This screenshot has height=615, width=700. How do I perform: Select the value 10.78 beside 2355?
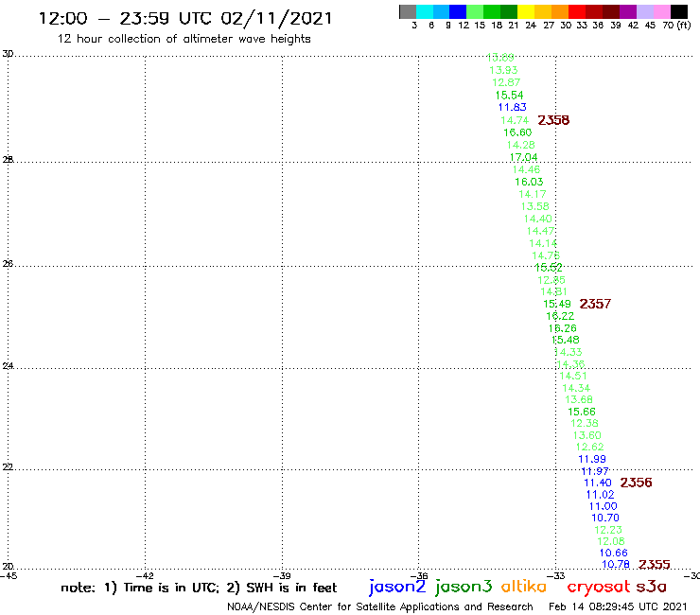tap(616, 565)
